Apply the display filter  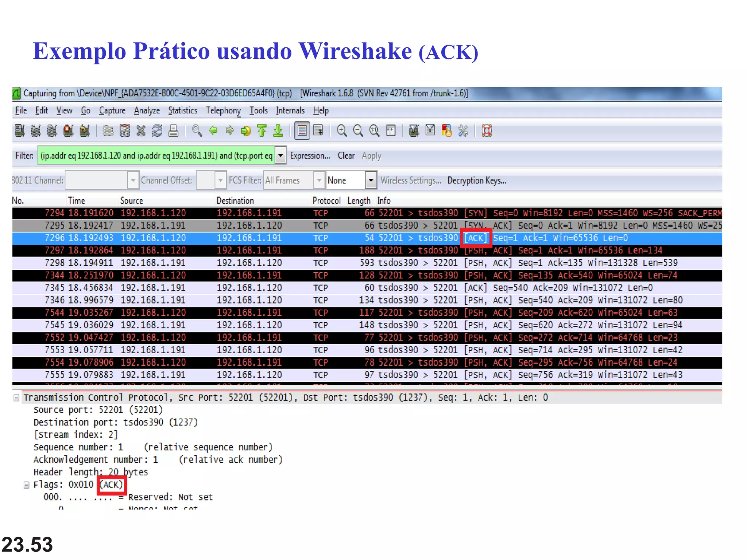pos(371,156)
